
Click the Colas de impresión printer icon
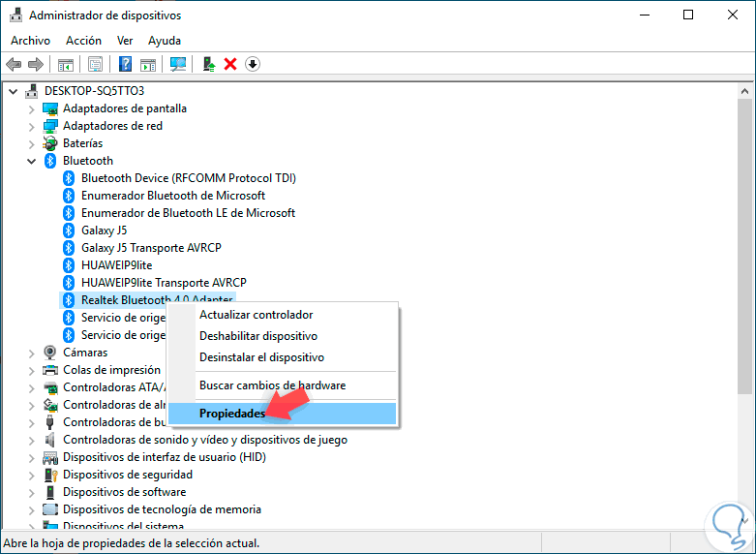[x=50, y=370]
